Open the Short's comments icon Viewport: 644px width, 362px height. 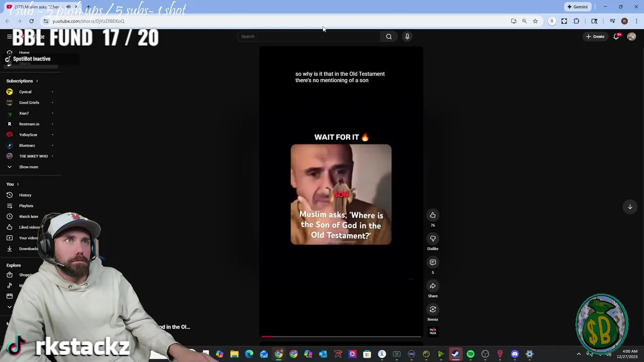point(433,262)
